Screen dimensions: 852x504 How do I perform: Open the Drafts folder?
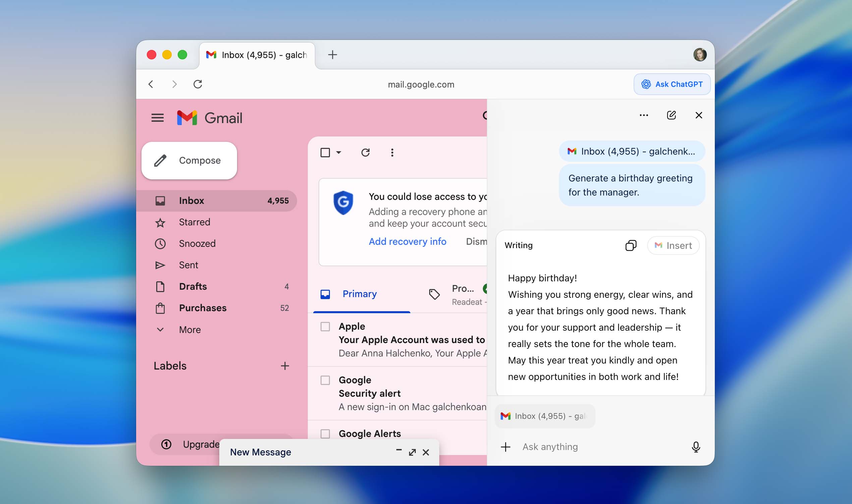pyautogui.click(x=192, y=286)
